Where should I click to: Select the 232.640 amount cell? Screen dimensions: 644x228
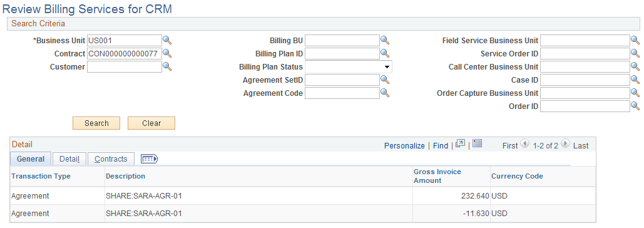(x=451, y=196)
